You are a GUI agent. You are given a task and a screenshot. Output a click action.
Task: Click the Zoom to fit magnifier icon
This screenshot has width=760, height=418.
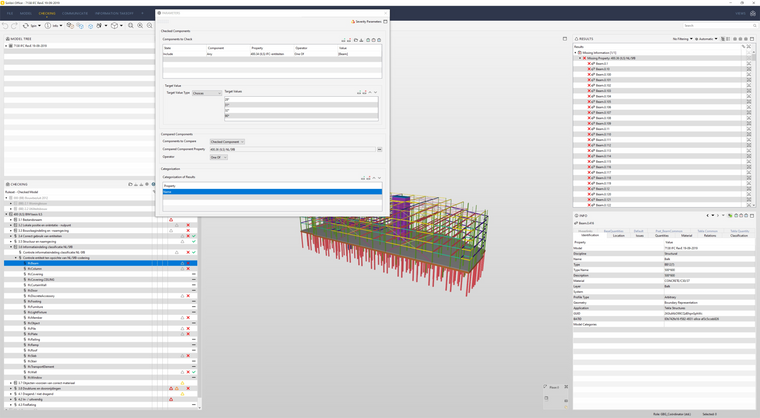(130, 26)
